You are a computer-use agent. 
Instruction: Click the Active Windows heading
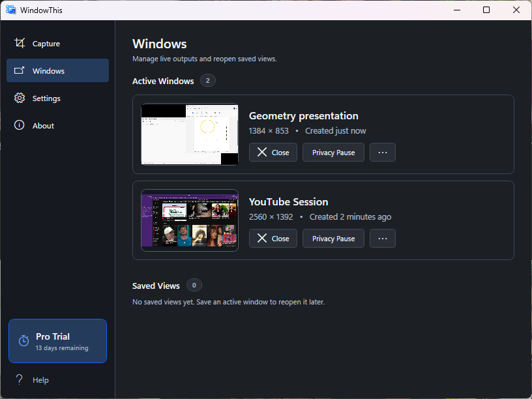click(163, 81)
